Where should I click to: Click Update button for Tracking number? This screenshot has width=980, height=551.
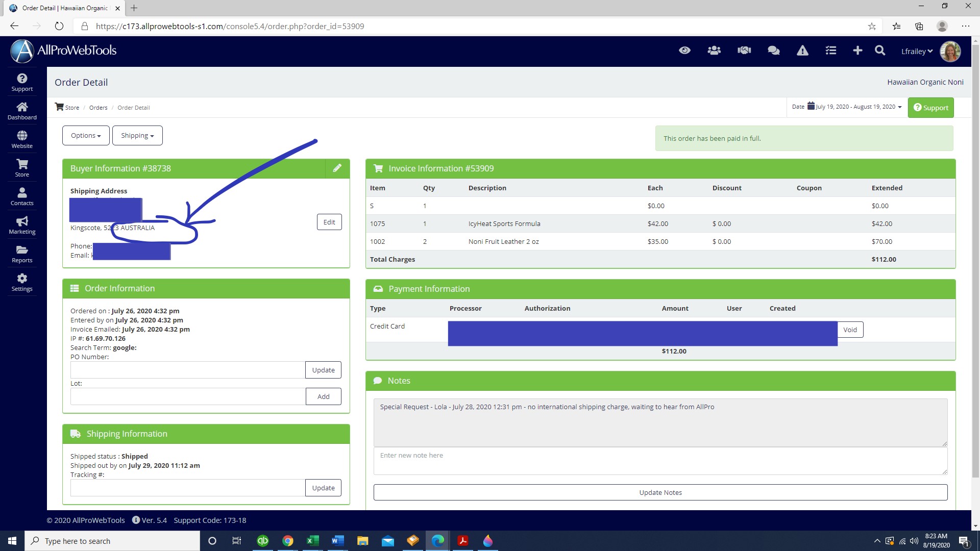tap(323, 488)
